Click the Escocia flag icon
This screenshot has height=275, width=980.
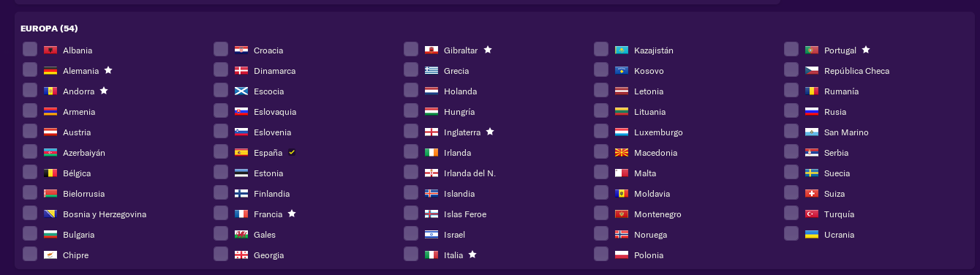[241, 91]
